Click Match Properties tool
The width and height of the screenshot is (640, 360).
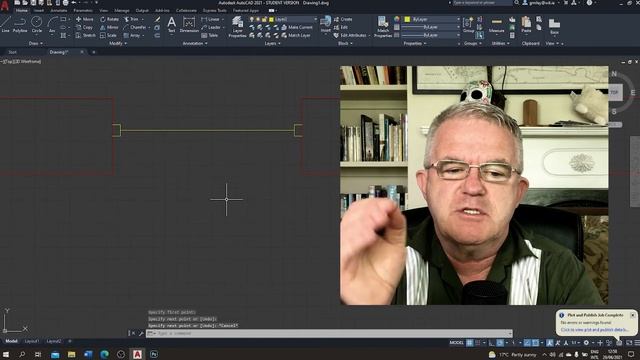(x=383, y=27)
